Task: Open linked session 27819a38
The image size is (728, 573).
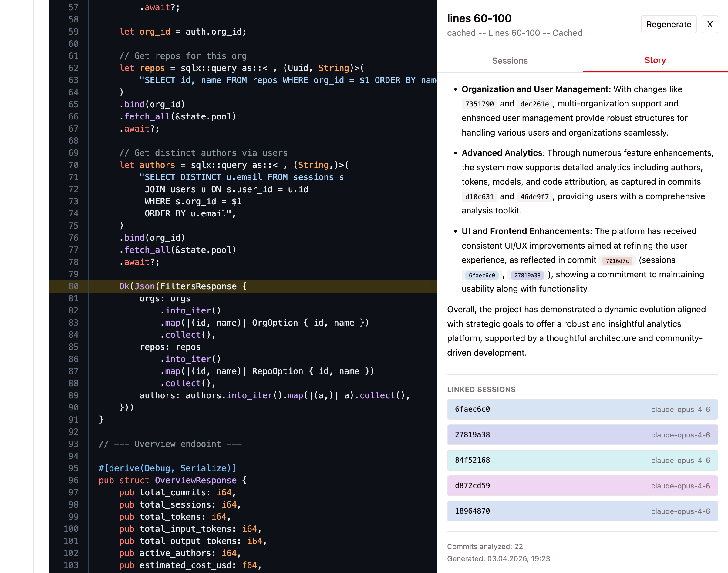Action: coord(582,435)
